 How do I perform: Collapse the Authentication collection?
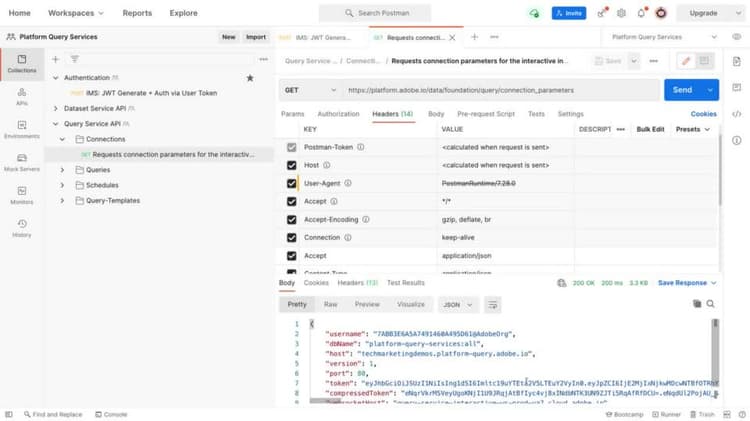[x=55, y=78]
